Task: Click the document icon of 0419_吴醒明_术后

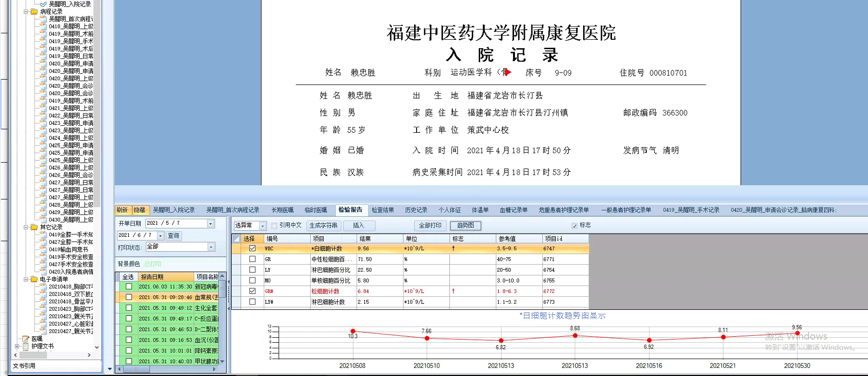Action: coord(43,49)
